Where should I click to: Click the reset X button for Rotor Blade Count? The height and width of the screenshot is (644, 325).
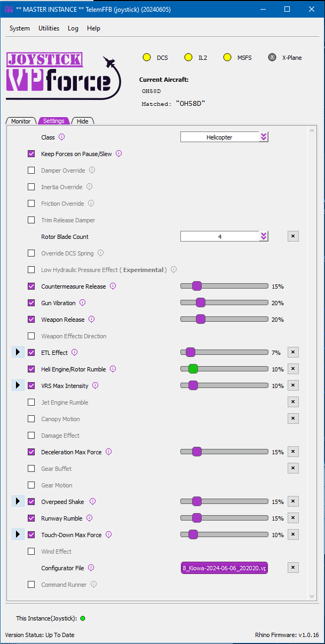293,236
